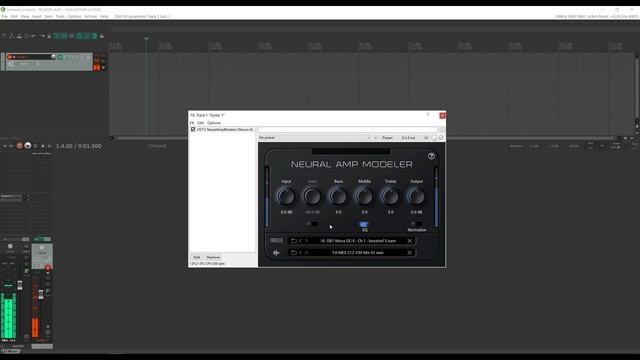Image resolution: width=640 pixels, height=360 pixels.
Task: Toggle the Normalize switch
Action: coord(416,224)
